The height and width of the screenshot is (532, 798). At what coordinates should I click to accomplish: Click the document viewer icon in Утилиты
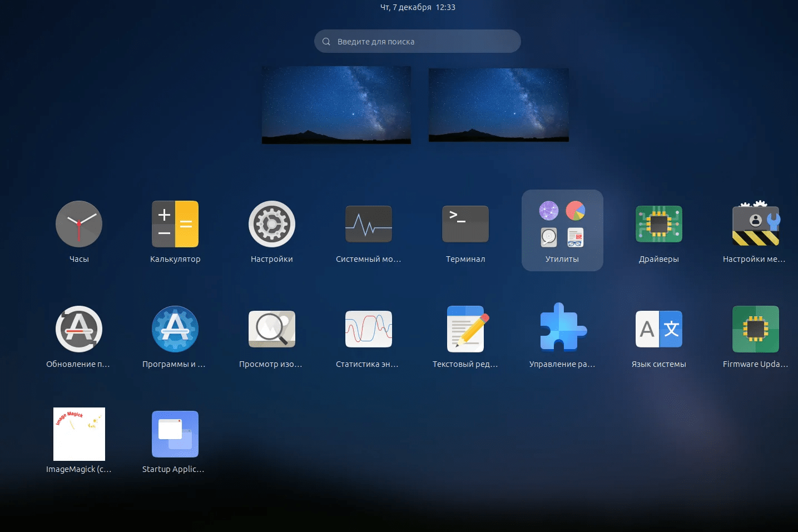point(576,237)
